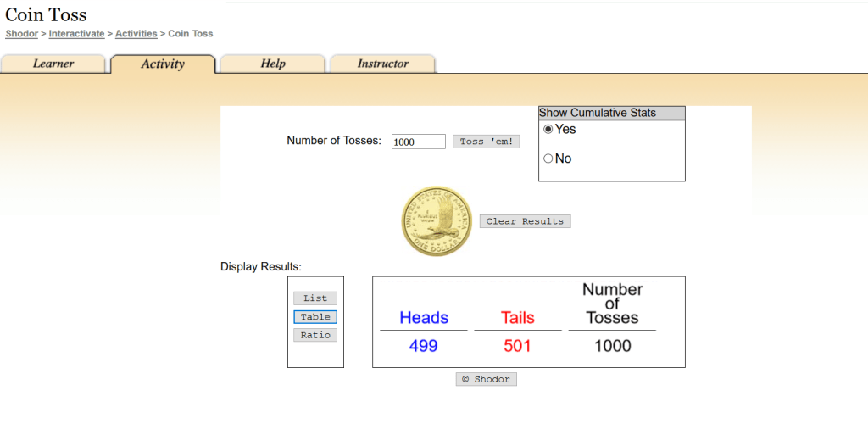Click the blue Heads count 499

click(424, 346)
